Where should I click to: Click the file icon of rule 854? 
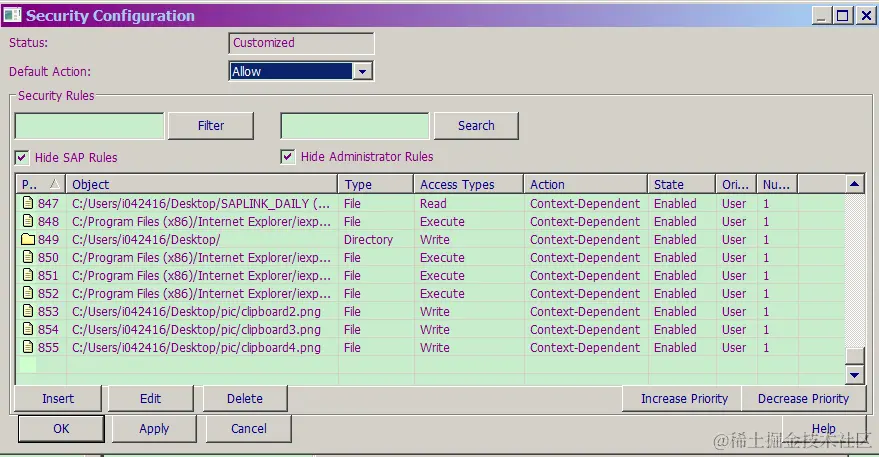(x=27, y=329)
